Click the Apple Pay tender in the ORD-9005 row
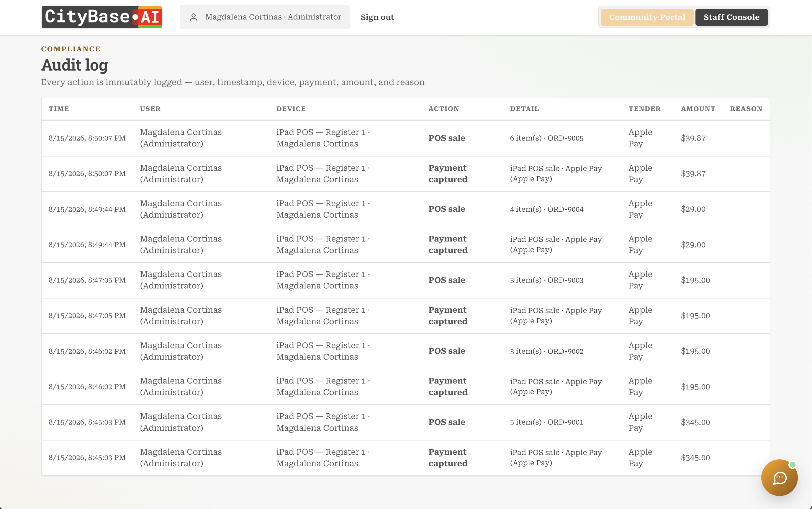812x509 pixels. tap(640, 138)
